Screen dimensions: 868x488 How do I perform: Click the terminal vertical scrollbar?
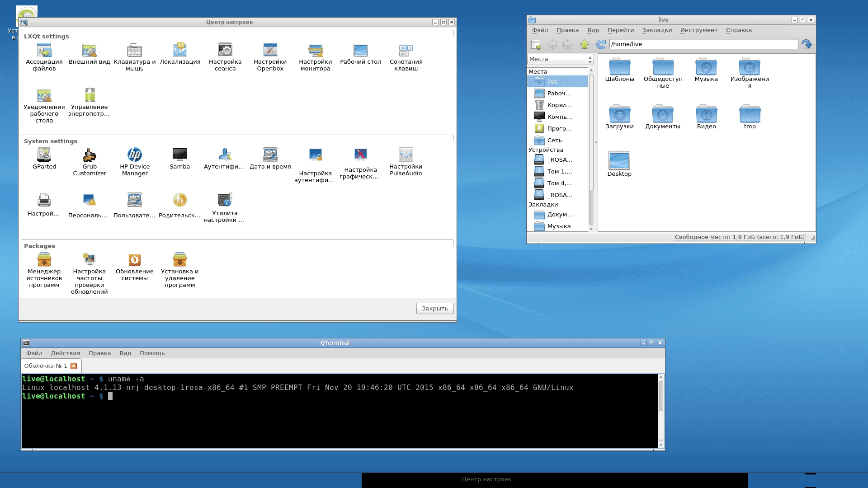pos(661,411)
